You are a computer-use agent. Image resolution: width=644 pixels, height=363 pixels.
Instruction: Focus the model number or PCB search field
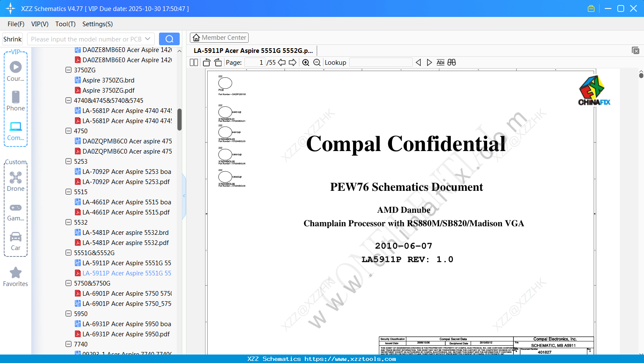click(86, 39)
